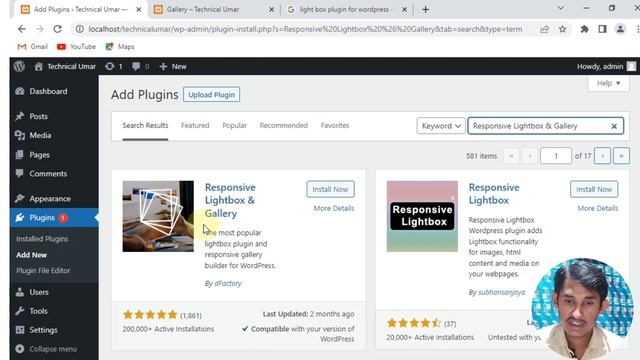The width and height of the screenshot is (640, 360).
Task: Open the subhansanjaya author link
Action: click(502, 292)
